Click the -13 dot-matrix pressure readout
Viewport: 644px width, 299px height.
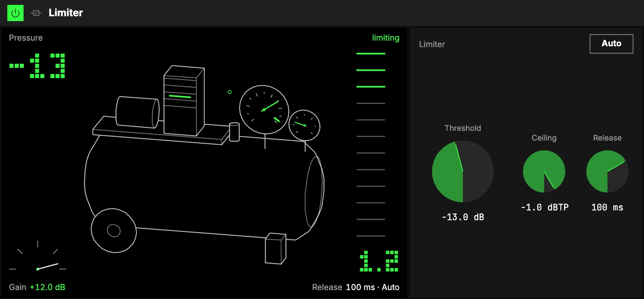point(37,65)
